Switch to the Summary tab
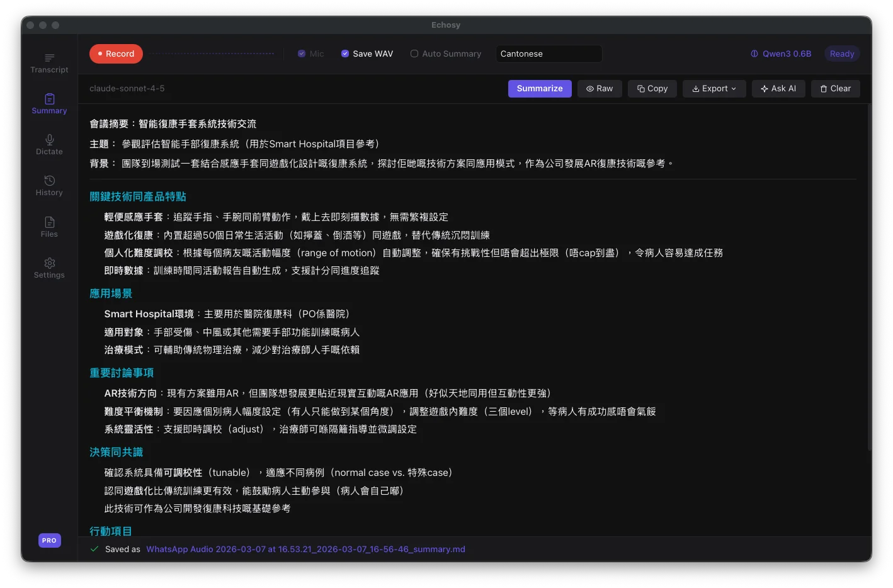The image size is (893, 588). coord(49,103)
